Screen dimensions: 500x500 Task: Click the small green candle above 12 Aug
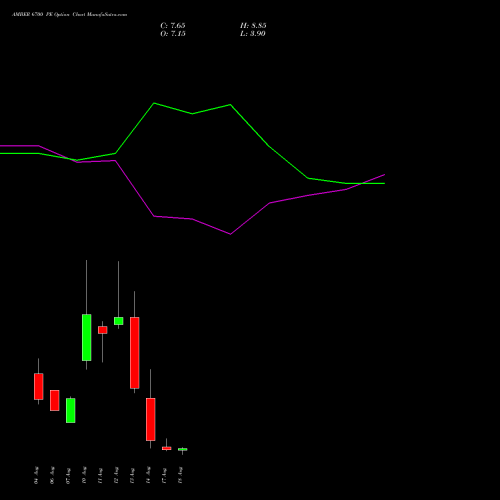(119, 321)
